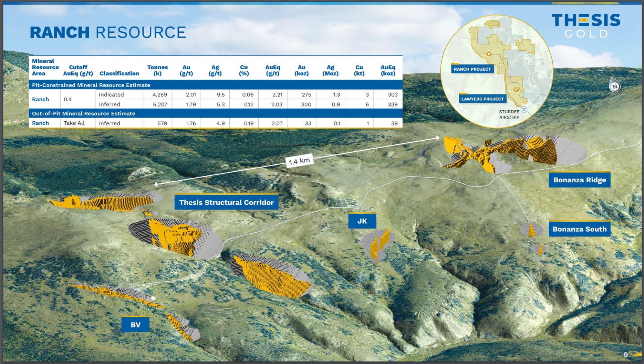Select the Ranch Project label
This screenshot has height=364, width=644.
pos(472,69)
